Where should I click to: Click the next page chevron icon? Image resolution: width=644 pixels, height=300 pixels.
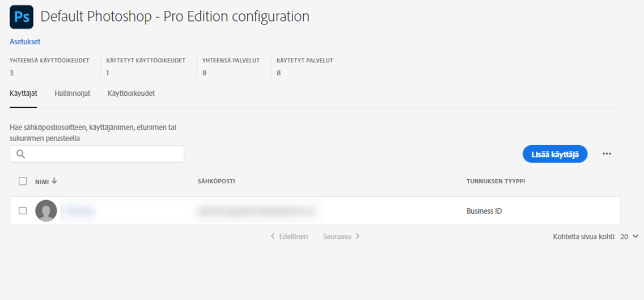coord(358,236)
